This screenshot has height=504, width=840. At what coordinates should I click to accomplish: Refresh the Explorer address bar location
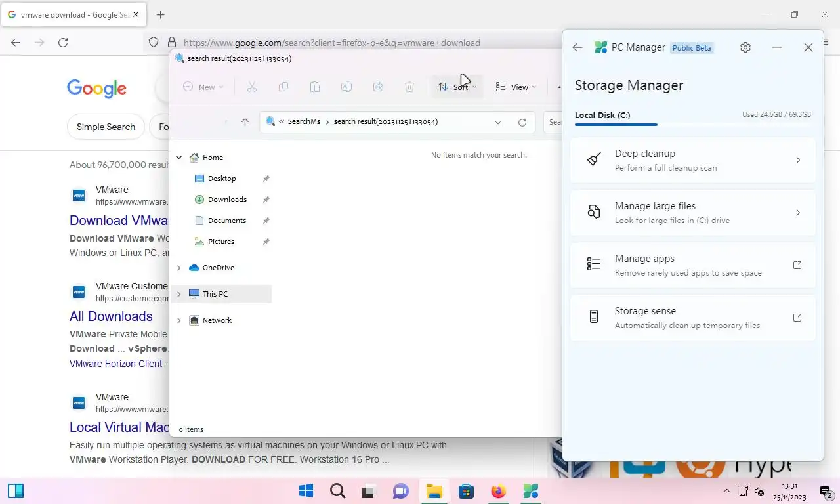[522, 122]
